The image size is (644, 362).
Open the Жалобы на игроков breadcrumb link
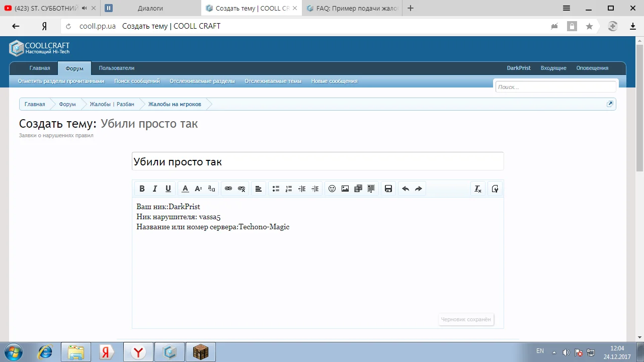(x=175, y=104)
